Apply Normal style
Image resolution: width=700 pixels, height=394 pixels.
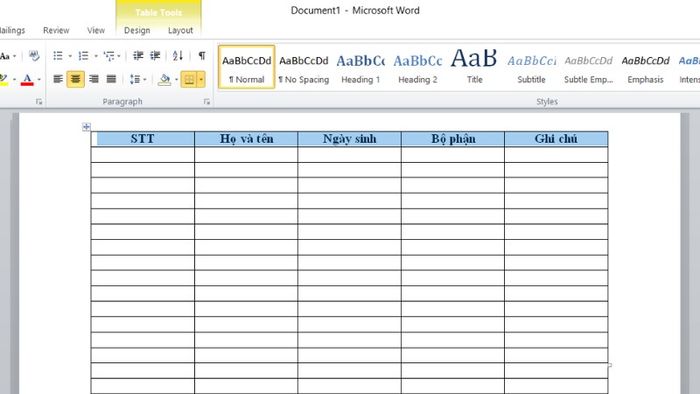[246, 67]
